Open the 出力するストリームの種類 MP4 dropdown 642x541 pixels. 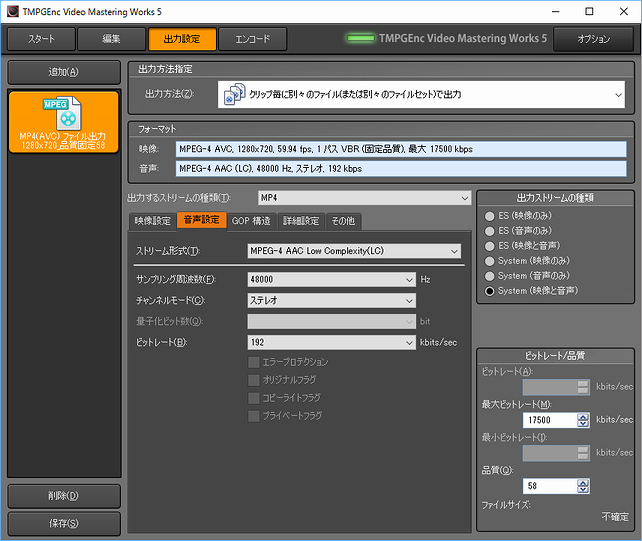(x=364, y=198)
